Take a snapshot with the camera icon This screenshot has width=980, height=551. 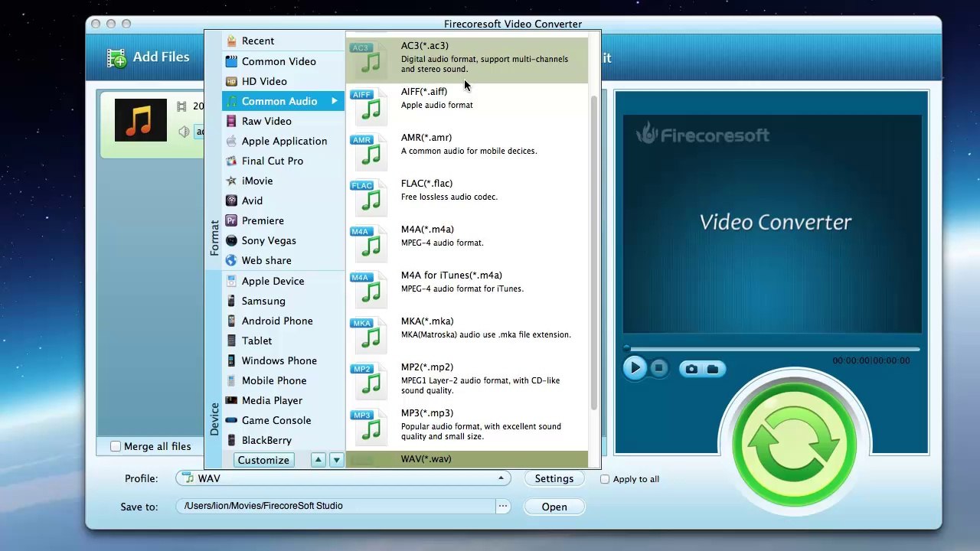click(691, 369)
